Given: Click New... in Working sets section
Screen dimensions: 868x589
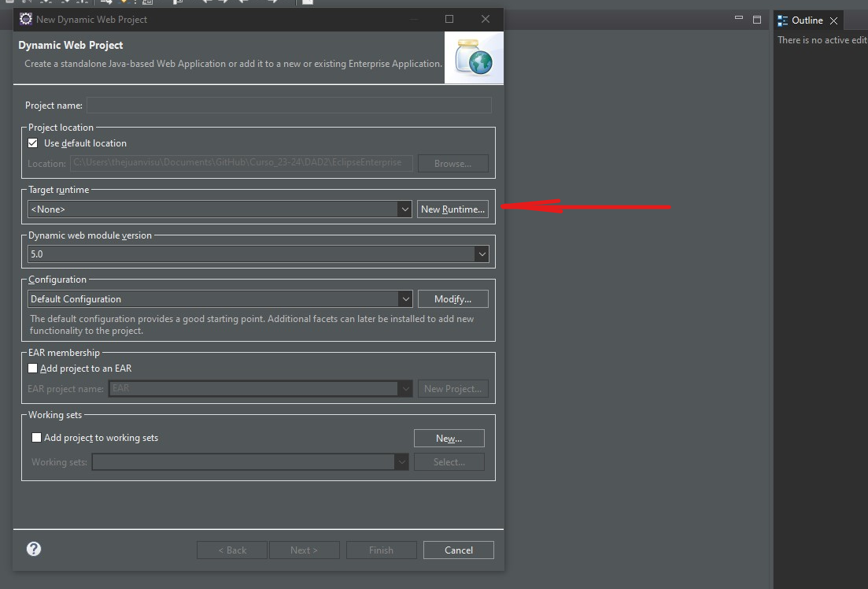Looking at the screenshot, I should (x=449, y=439).
